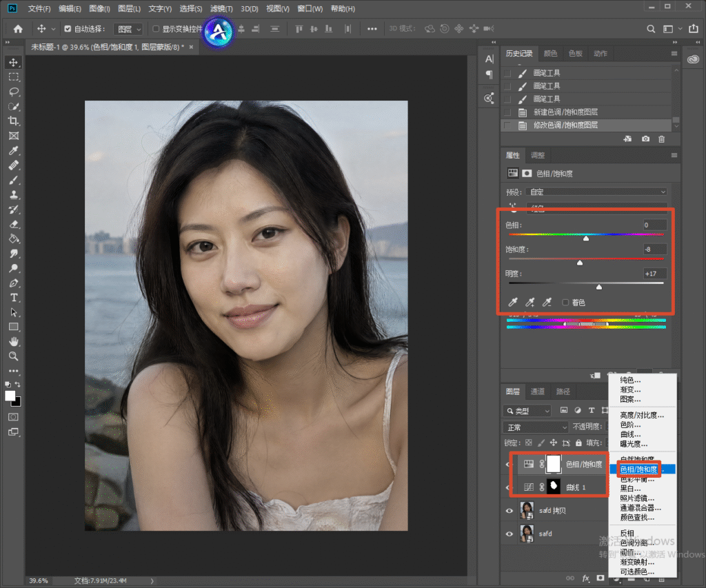Open the 图层 auto-select dropdown
The image size is (706, 588).
click(128, 29)
